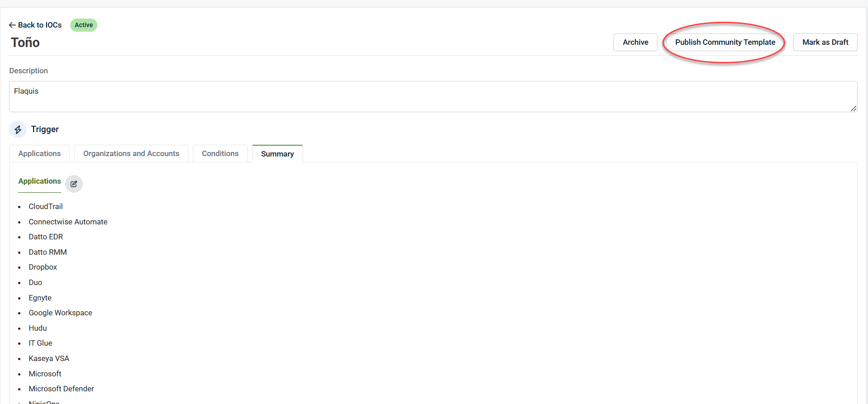Select Connectwise Automate in the applications list
The width and height of the screenshot is (868, 404).
tap(68, 222)
